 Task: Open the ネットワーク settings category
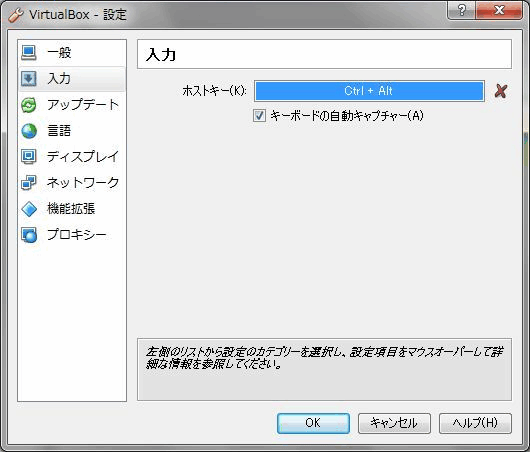tap(83, 183)
